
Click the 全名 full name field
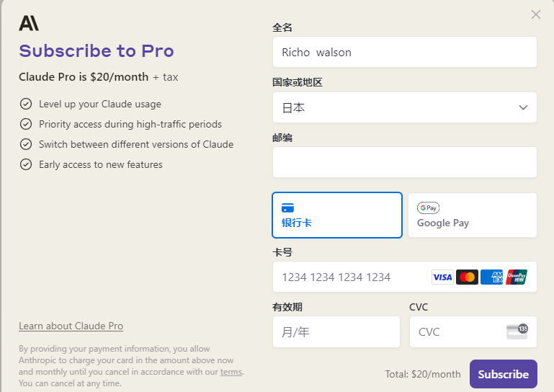click(404, 52)
